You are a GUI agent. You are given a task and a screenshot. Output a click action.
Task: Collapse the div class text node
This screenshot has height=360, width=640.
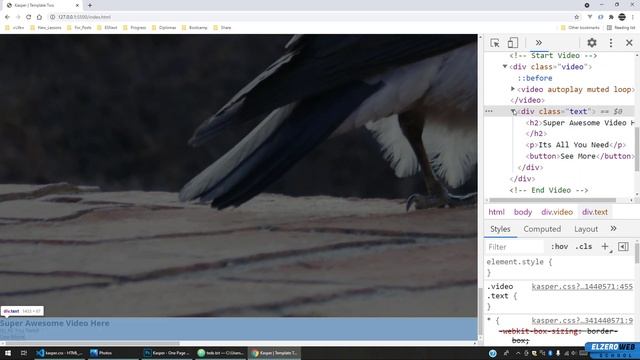513,111
